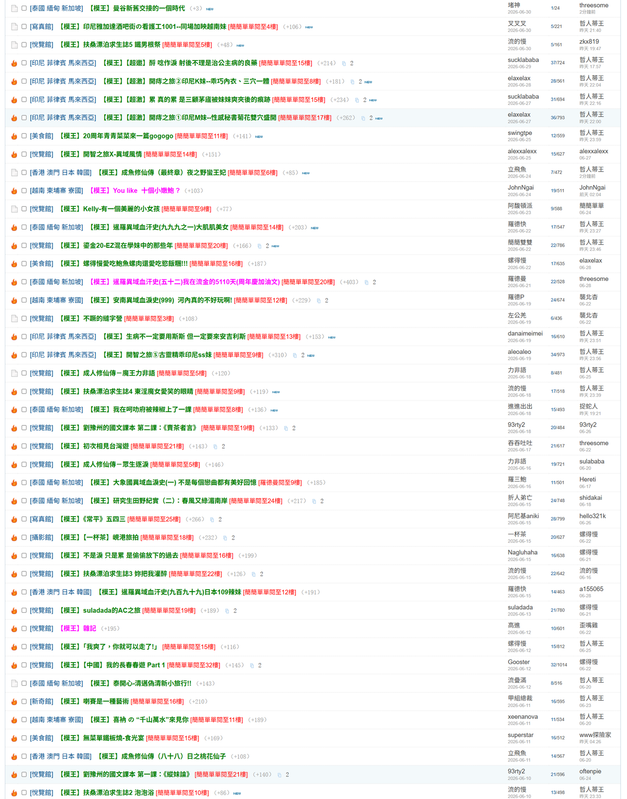This screenshot has width=627, height=799.
Task: Open author xeenanova profile
Action: coord(522,716)
